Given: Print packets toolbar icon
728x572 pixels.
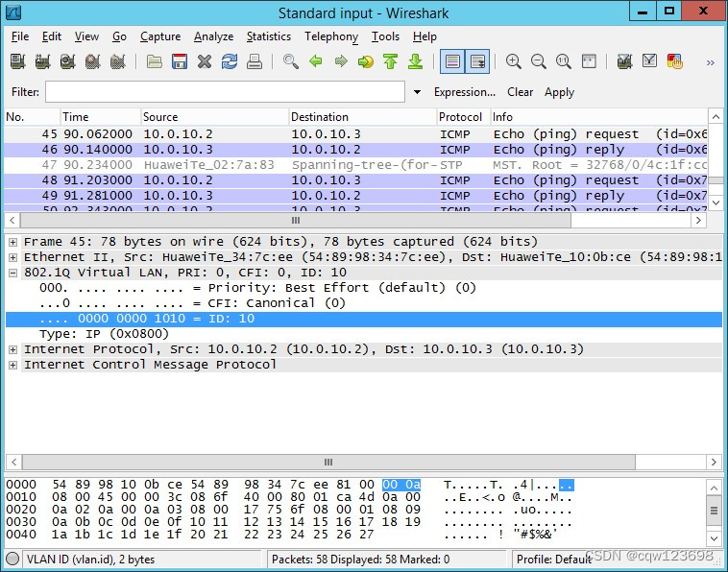Looking at the screenshot, I should (x=255, y=61).
